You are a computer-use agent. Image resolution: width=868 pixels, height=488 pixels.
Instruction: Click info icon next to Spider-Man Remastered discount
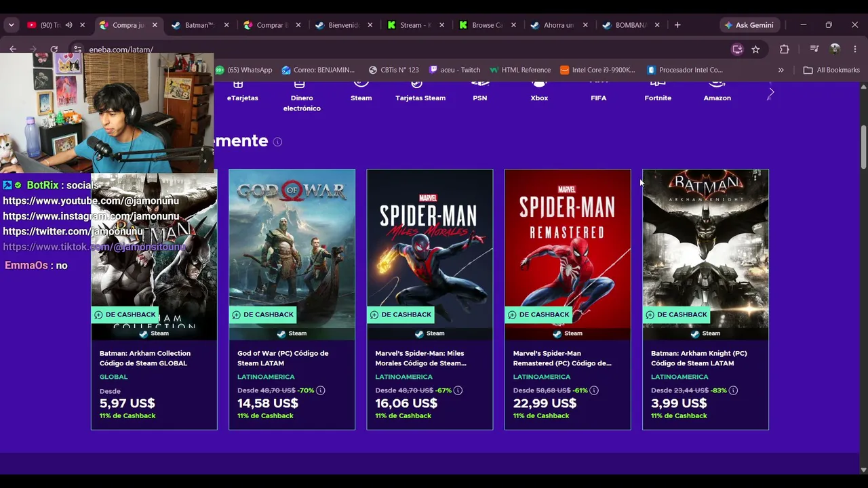[x=594, y=390]
